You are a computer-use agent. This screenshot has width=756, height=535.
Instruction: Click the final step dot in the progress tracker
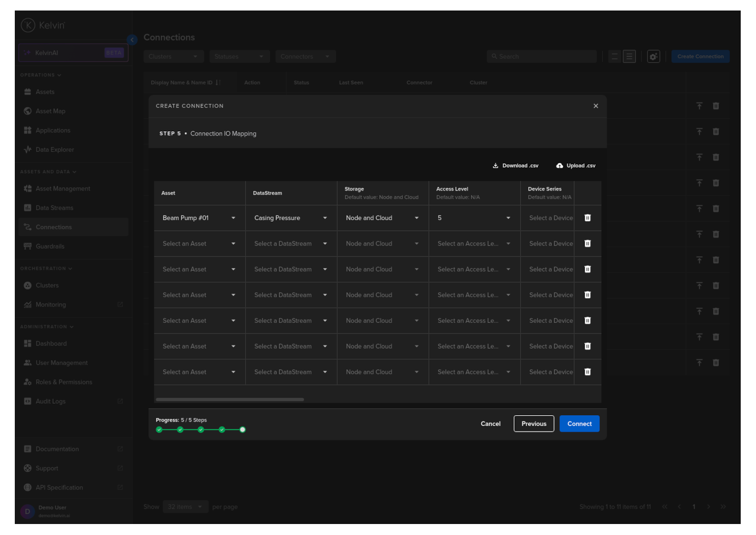coord(242,430)
